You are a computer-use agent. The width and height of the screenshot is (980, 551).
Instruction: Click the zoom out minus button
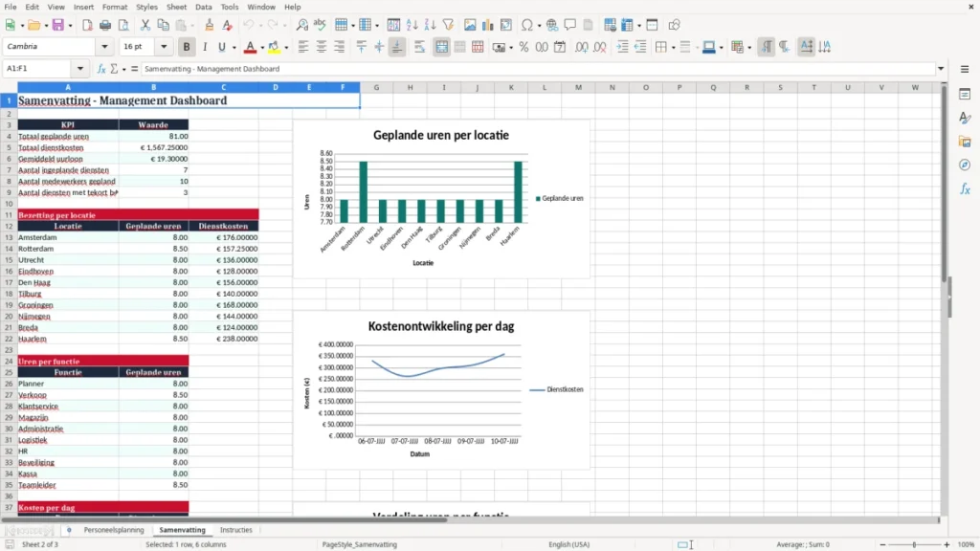[882, 544]
